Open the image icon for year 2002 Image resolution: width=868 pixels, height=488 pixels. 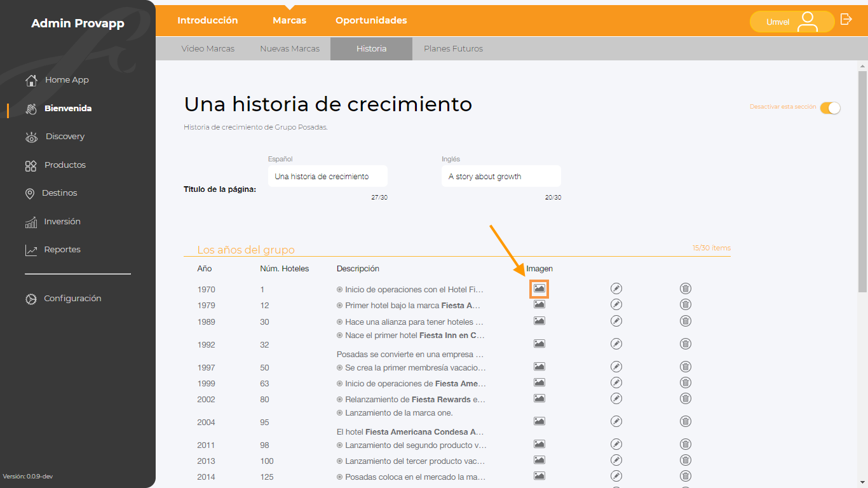click(539, 398)
